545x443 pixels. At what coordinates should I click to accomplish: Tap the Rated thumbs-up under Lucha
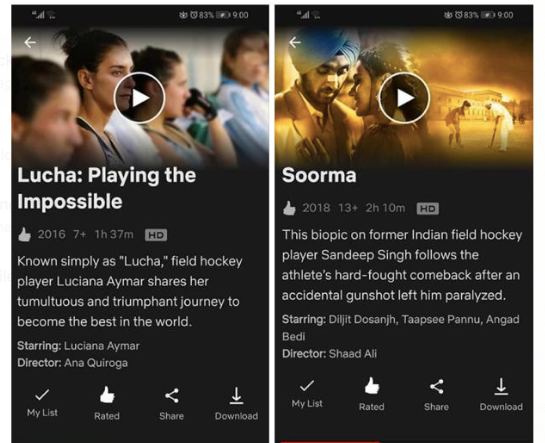click(x=107, y=403)
